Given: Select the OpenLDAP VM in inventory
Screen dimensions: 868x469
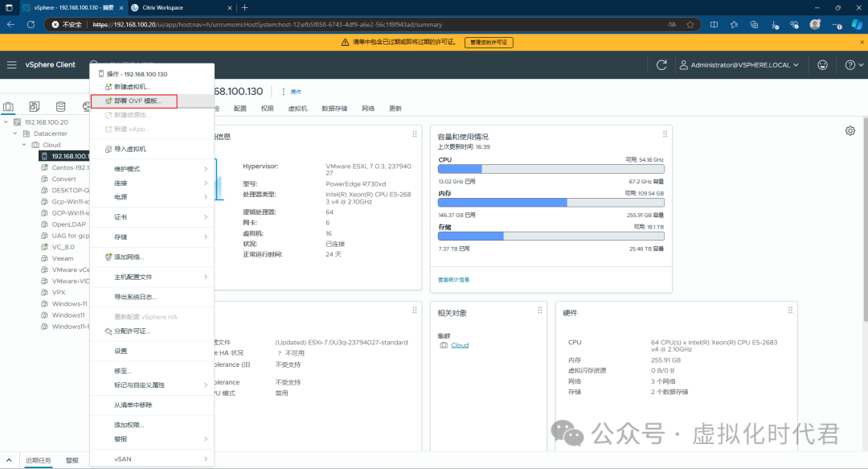Looking at the screenshot, I should (x=68, y=224).
